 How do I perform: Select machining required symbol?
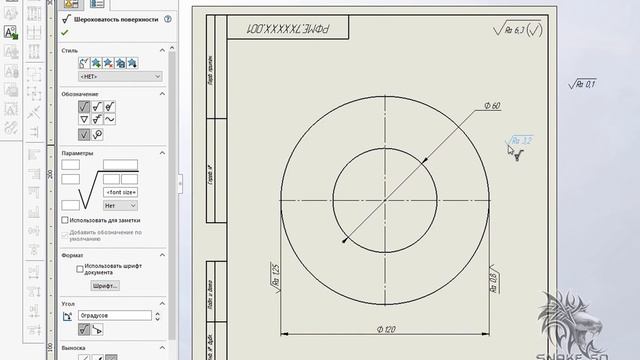(x=97, y=107)
